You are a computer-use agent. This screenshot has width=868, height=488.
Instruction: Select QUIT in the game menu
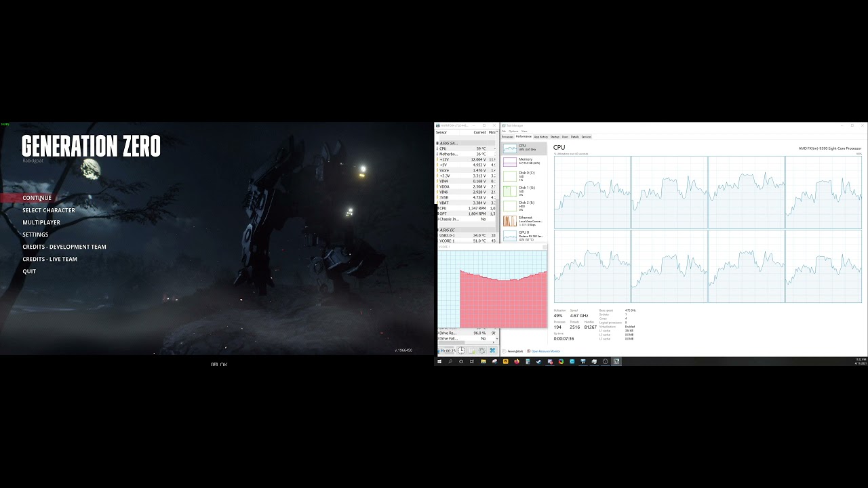click(x=29, y=271)
